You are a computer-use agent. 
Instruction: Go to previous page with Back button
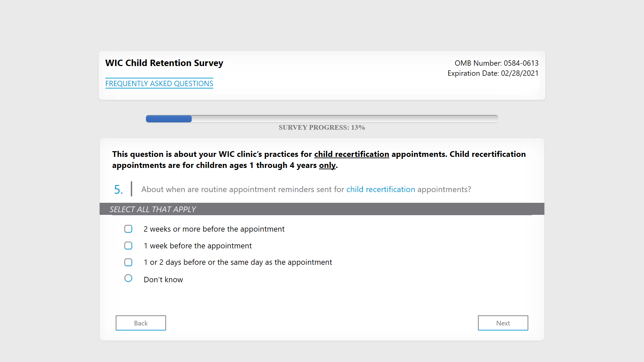click(141, 323)
